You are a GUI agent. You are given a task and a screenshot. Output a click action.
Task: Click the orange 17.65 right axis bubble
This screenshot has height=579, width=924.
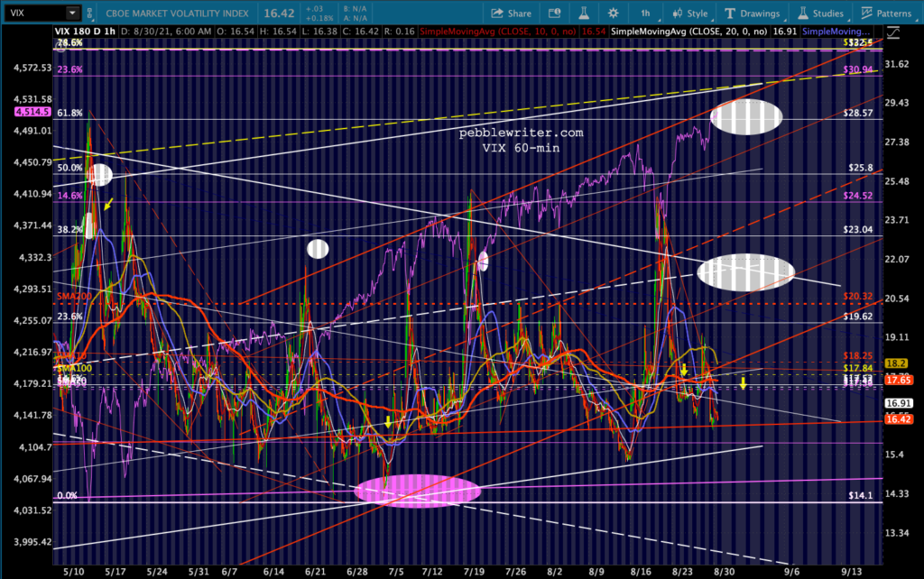(x=898, y=380)
